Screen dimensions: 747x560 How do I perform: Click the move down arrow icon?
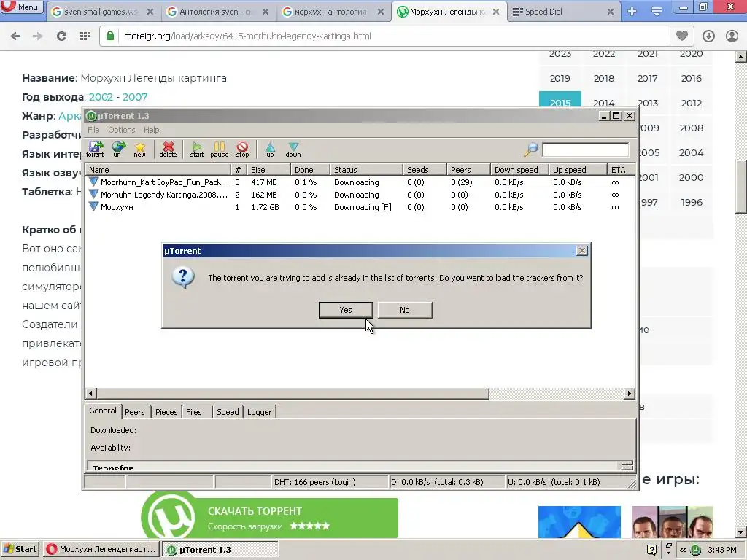tap(293, 149)
